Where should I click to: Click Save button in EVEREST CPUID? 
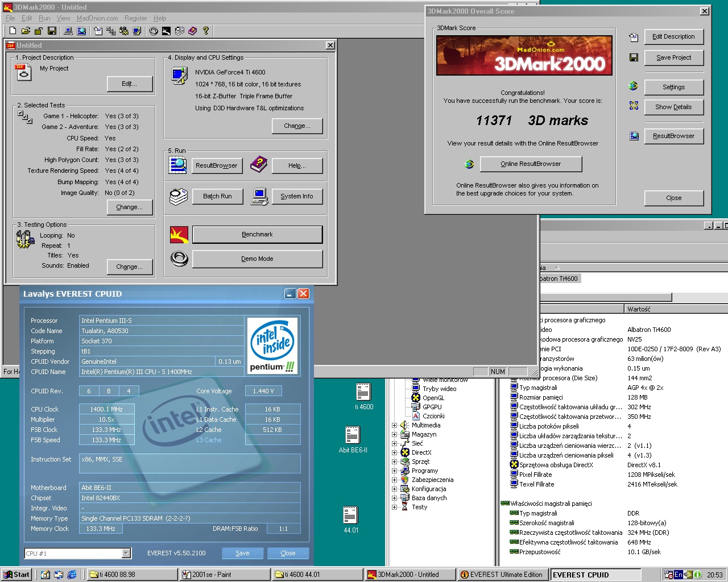[242, 553]
